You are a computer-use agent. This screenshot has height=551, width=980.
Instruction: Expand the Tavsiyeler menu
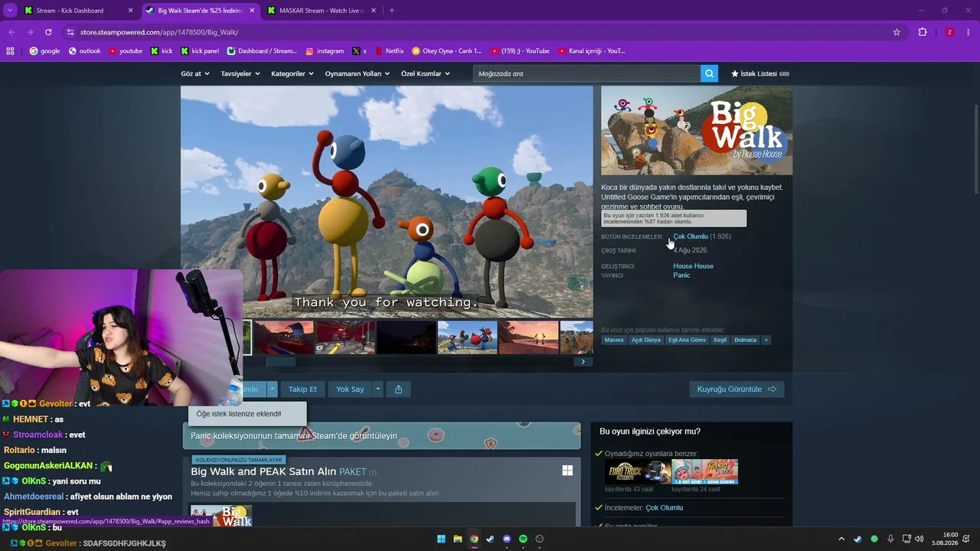[x=240, y=73]
